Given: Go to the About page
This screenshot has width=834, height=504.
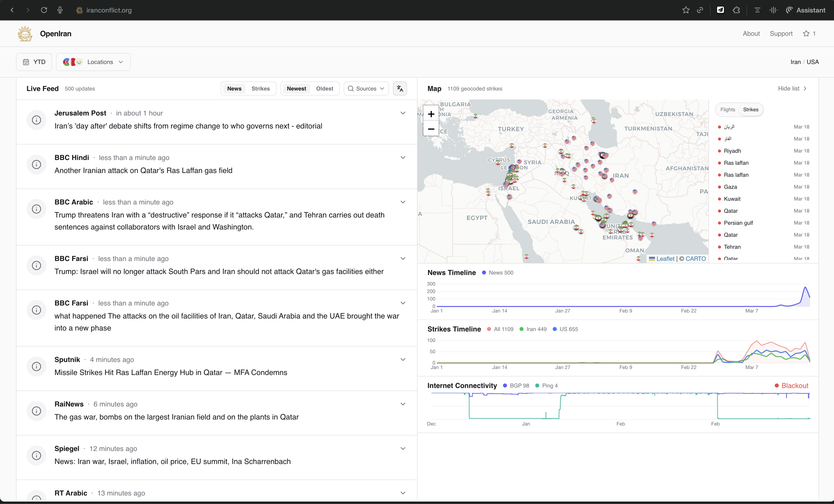Looking at the screenshot, I should tap(751, 33).
